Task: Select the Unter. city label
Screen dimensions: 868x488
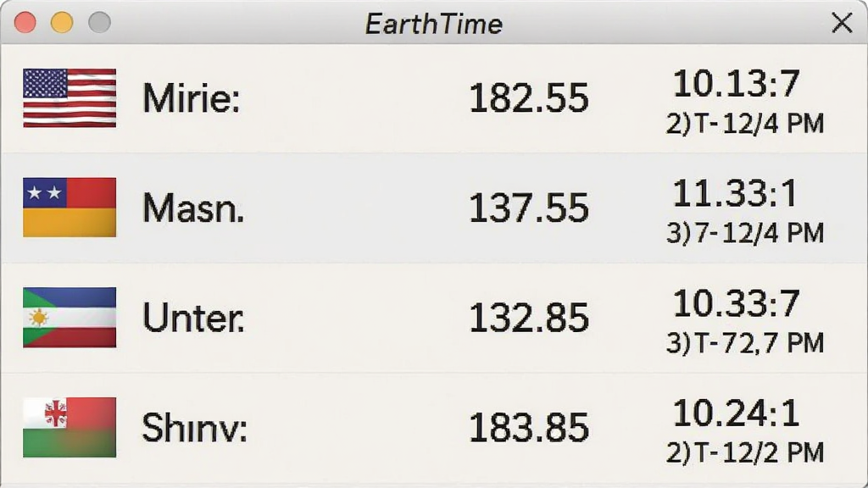Action: click(x=192, y=318)
